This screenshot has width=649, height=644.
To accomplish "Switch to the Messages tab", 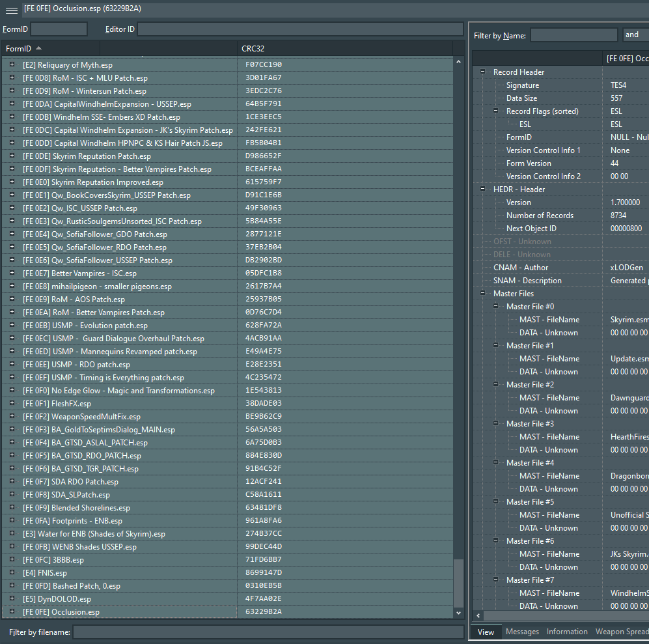I will pyautogui.click(x=522, y=632).
